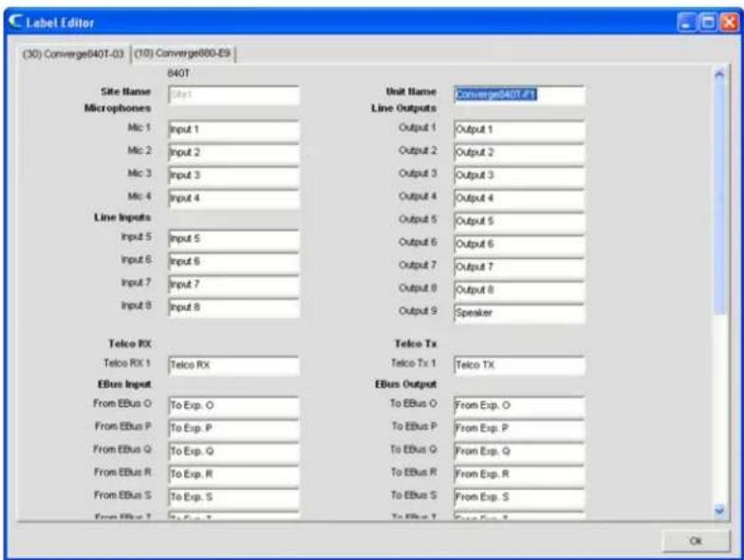Click the vertical scrollbar thumb
This screenshot has width=744, height=560.
[x=719, y=197]
